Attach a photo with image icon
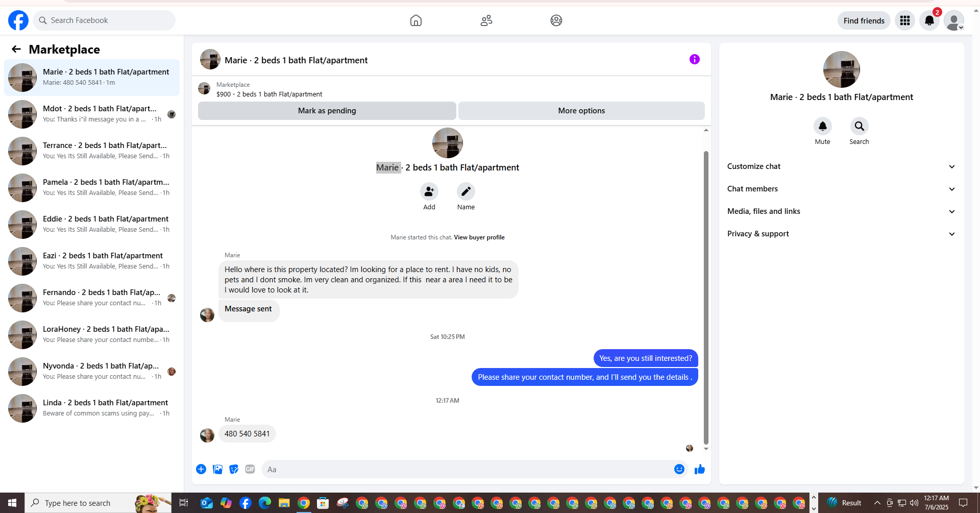This screenshot has height=513, width=980. pyautogui.click(x=217, y=469)
